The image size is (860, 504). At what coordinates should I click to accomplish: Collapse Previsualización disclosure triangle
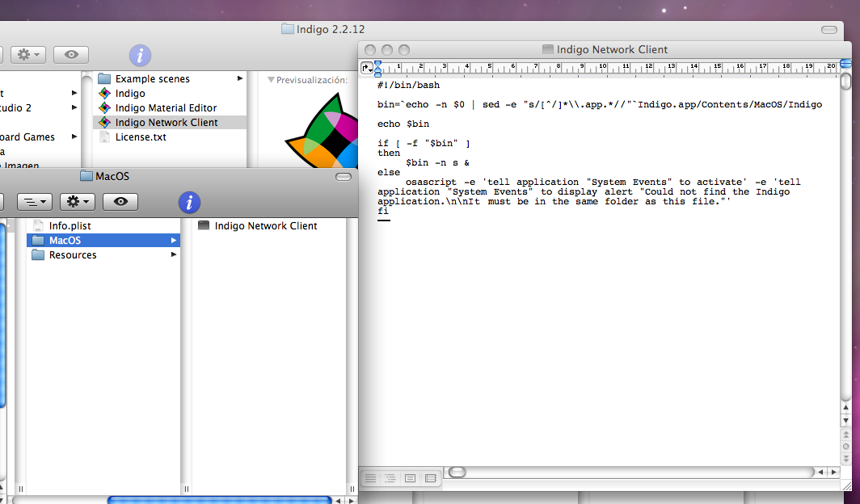(271, 80)
